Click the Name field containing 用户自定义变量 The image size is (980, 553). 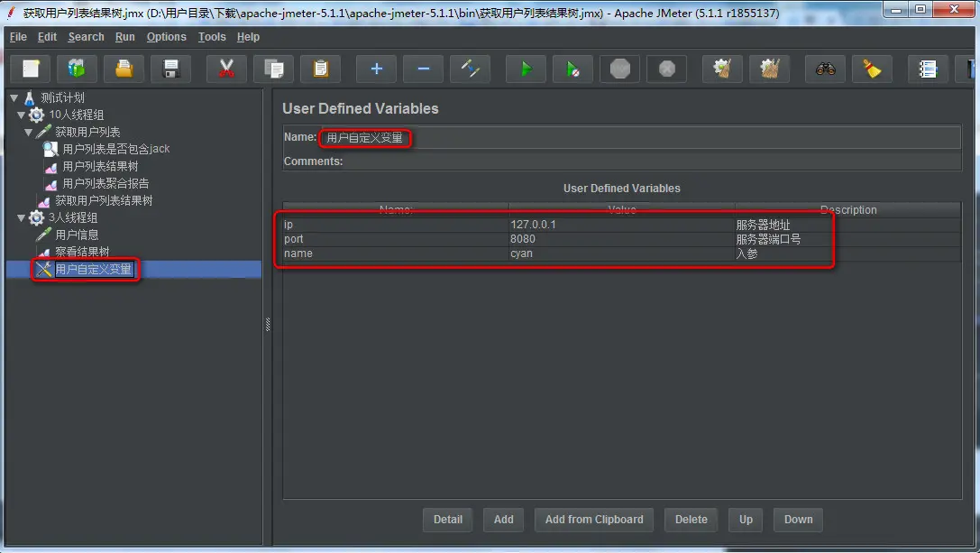click(x=641, y=138)
